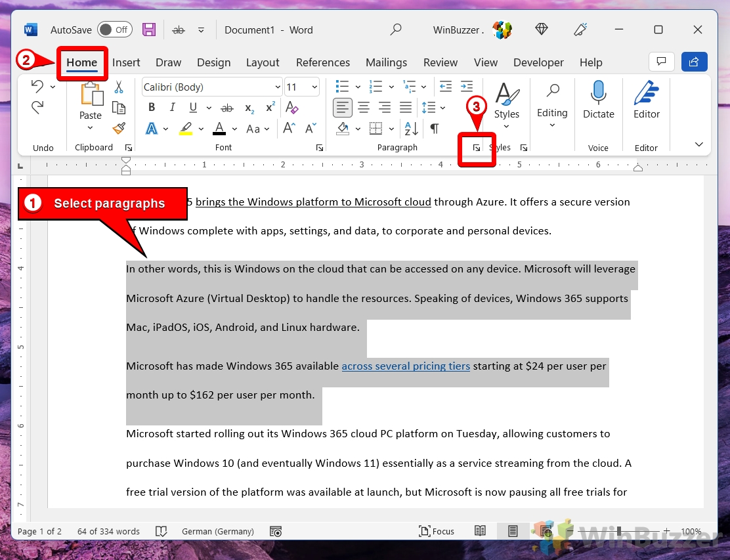The image size is (730, 560).
Task: Switch to Print Layout view
Action: click(x=513, y=530)
